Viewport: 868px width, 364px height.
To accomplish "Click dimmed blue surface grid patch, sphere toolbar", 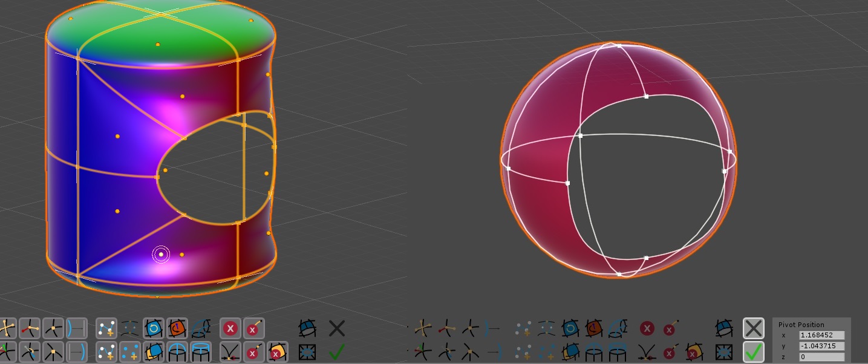I will point(725,329).
